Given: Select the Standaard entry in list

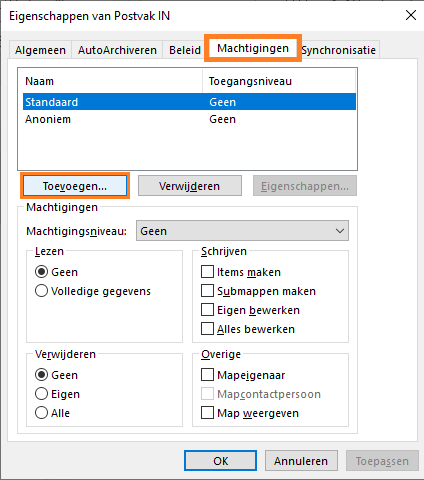Looking at the screenshot, I should point(190,102).
